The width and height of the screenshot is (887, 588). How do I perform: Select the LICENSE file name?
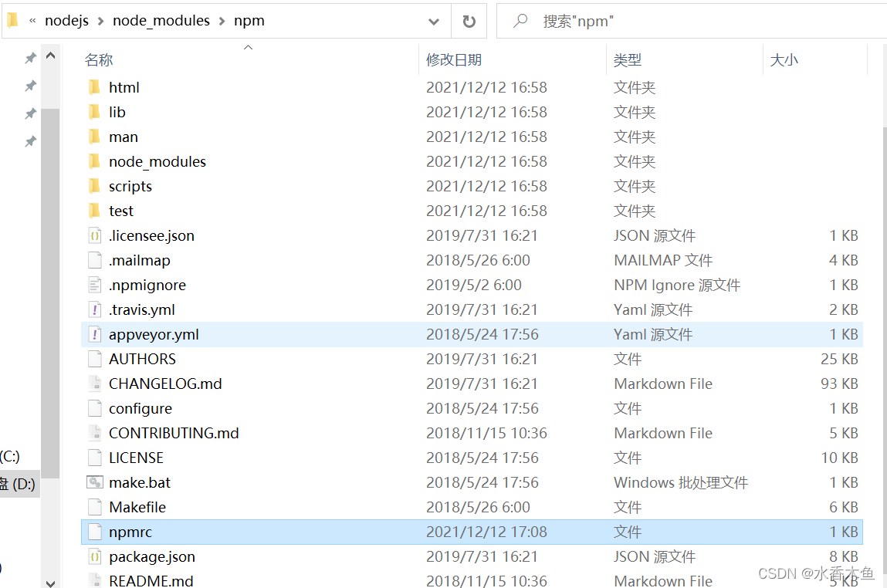coord(137,458)
